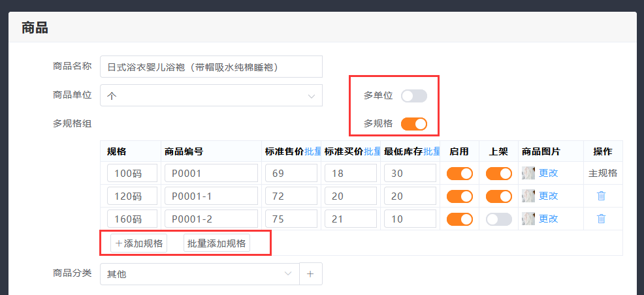644x295 pixels.
Task: Click trash icon for 160码 row
Action: (x=601, y=219)
